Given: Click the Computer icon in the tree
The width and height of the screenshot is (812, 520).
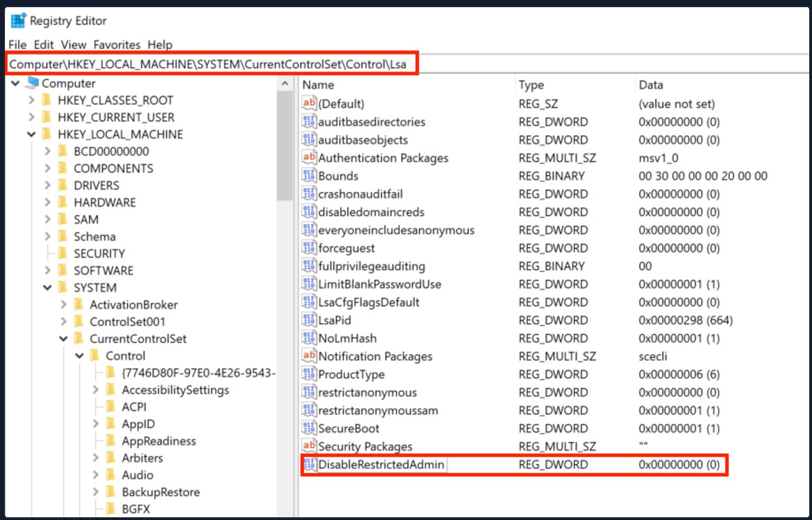Looking at the screenshot, I should coord(32,83).
